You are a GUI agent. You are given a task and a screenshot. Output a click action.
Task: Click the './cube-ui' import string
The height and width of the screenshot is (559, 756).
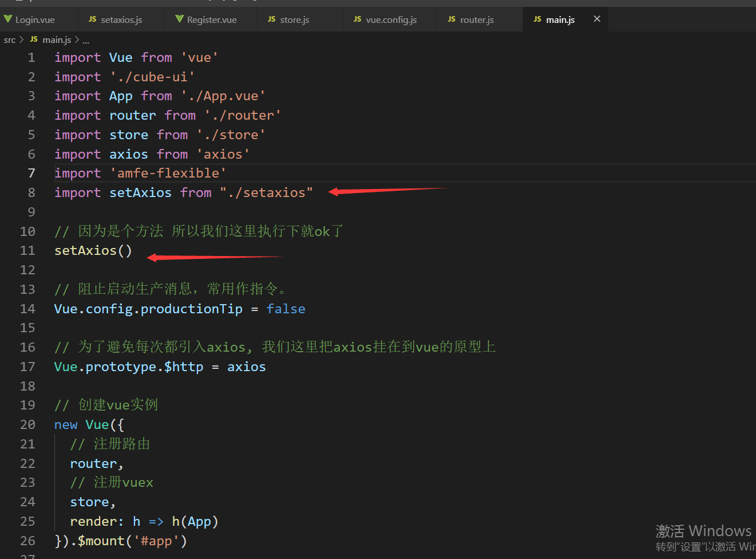[152, 77]
